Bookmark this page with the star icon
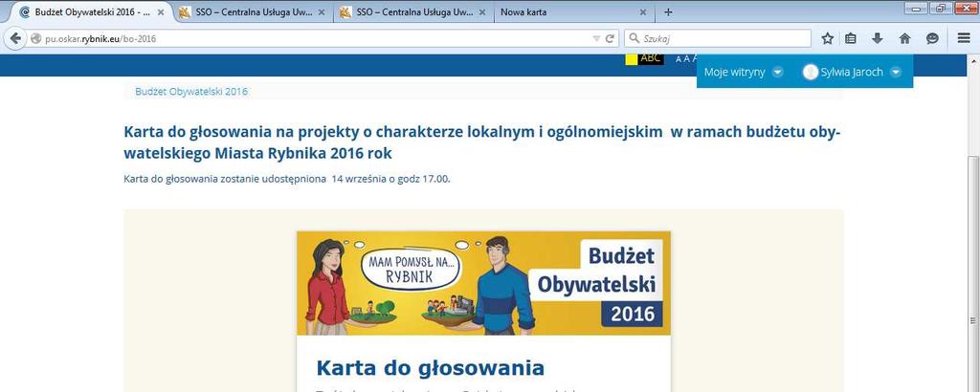Viewport: 980px width, 392px height. coord(827,38)
